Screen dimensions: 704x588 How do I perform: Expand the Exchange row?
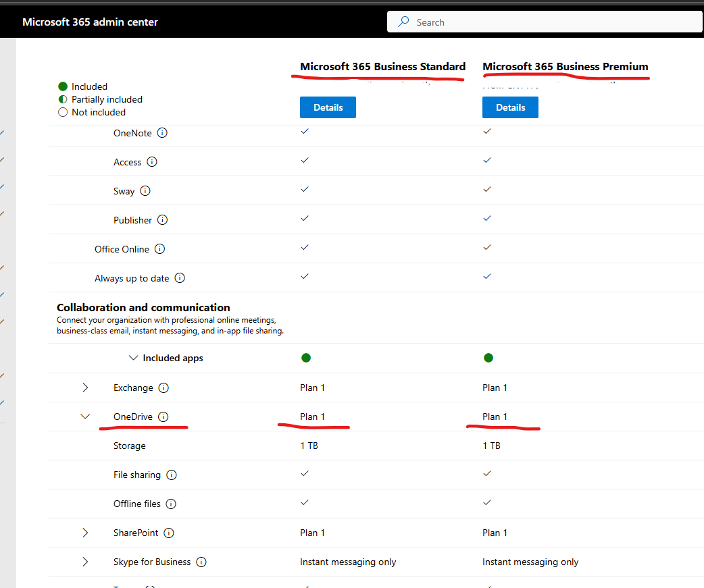point(85,387)
